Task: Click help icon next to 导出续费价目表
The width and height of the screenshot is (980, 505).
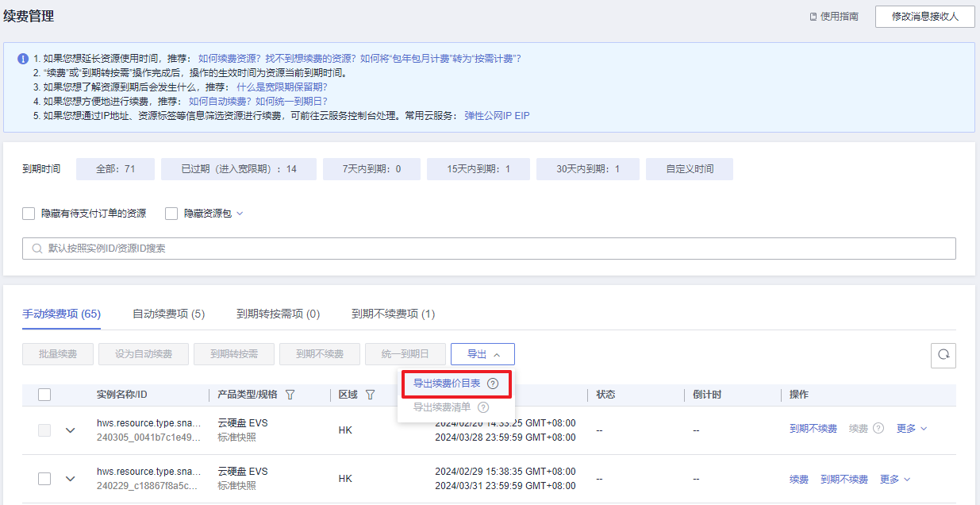Action: (x=493, y=384)
